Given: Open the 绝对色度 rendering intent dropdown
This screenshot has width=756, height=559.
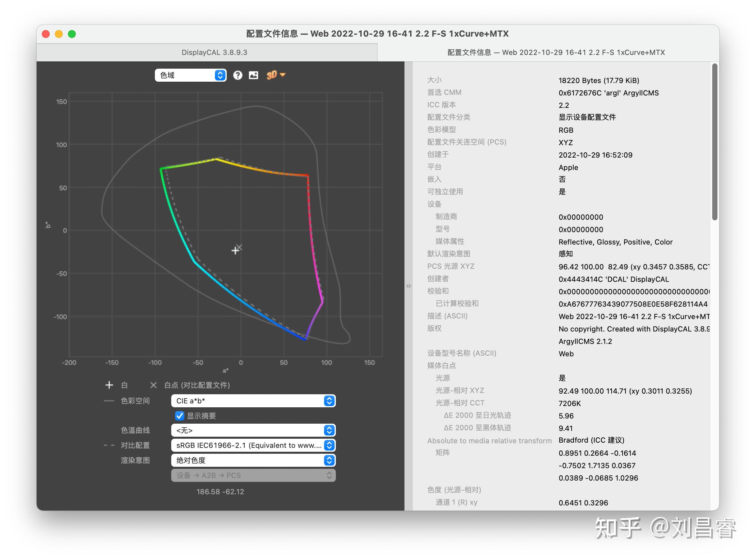Looking at the screenshot, I should coord(253,461).
